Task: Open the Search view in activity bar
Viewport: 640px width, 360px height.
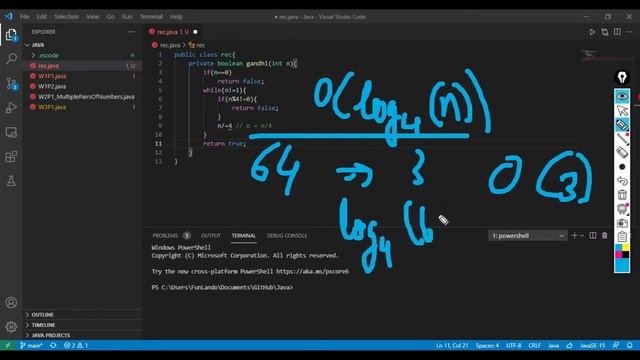Action: point(11,59)
